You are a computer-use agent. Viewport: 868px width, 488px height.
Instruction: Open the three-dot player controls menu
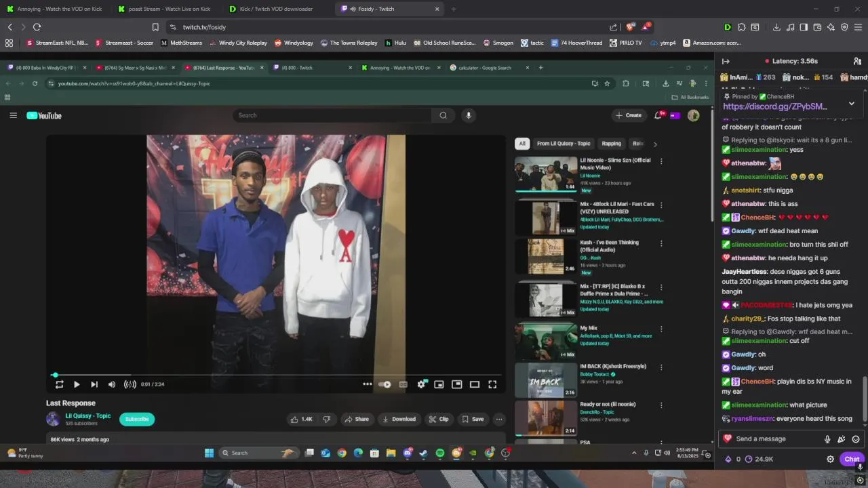367,384
